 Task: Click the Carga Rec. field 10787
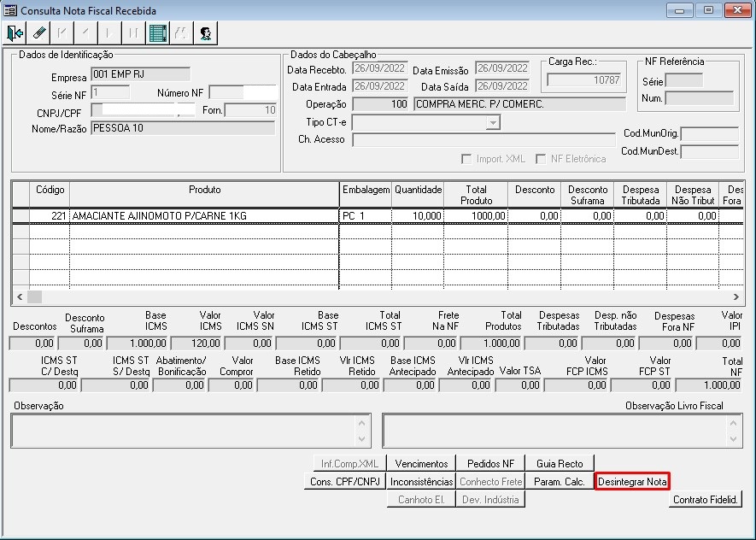584,80
